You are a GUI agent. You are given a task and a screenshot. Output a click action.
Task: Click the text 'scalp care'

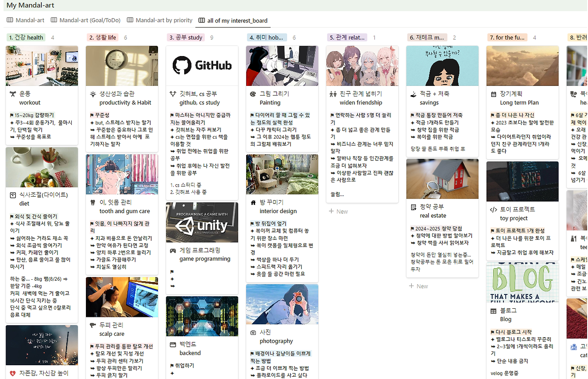point(112,334)
